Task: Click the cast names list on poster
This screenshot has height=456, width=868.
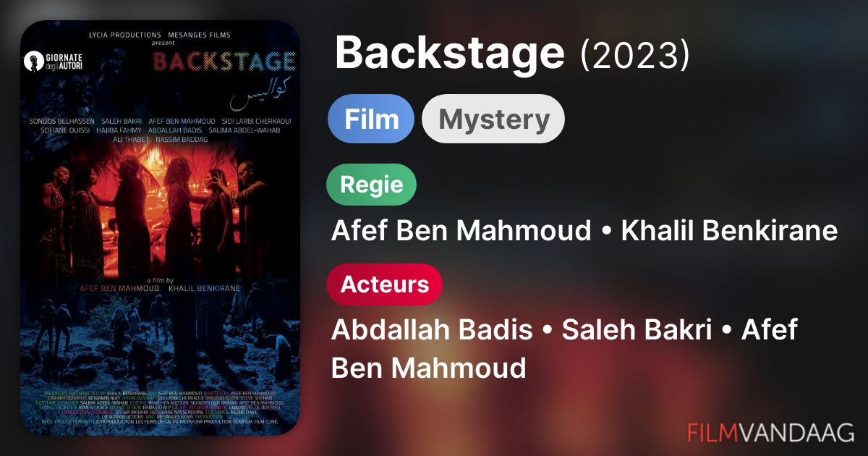Action: (160, 130)
